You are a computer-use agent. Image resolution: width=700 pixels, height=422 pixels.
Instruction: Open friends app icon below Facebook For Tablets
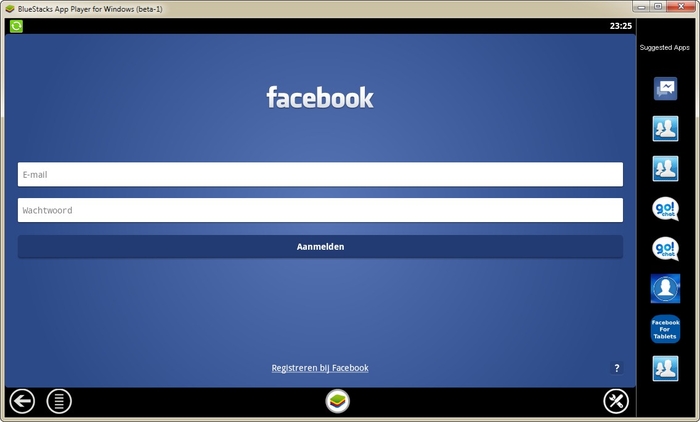click(x=665, y=368)
